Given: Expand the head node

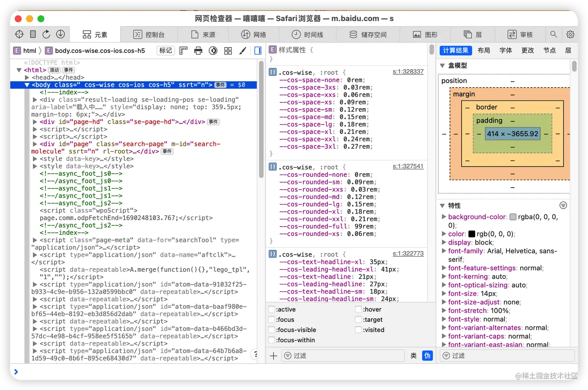Looking at the screenshot, I should click(x=27, y=77).
